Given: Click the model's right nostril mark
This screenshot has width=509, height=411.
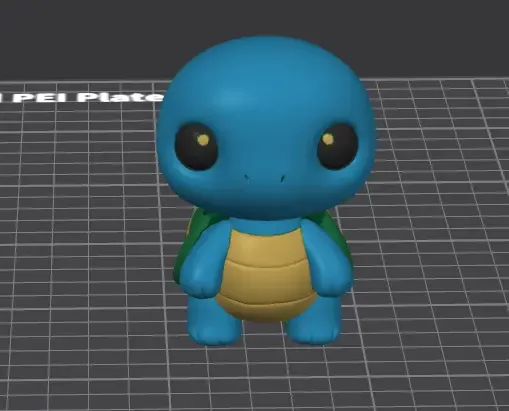Looking at the screenshot, I should [x=283, y=178].
